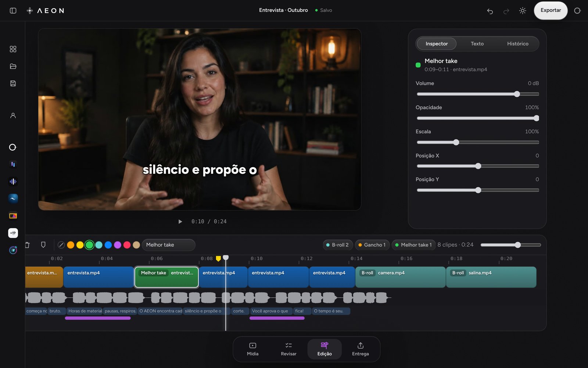Click the B-roll 2 tag chip
The image size is (588, 368).
337,245
